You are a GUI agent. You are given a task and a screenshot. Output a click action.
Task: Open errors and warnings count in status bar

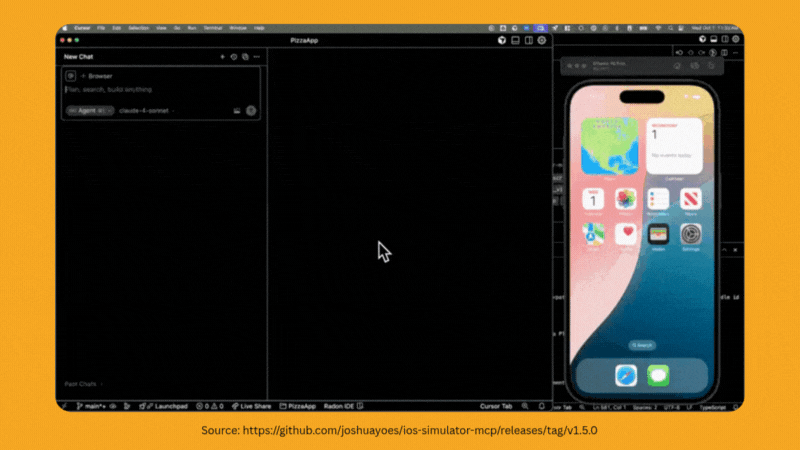210,406
